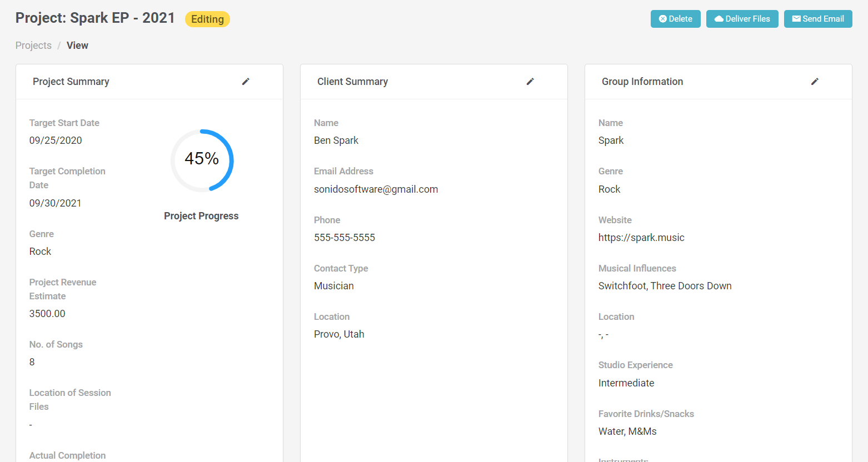Click the X icon on Delete button
The image size is (868, 462).
click(x=662, y=19)
